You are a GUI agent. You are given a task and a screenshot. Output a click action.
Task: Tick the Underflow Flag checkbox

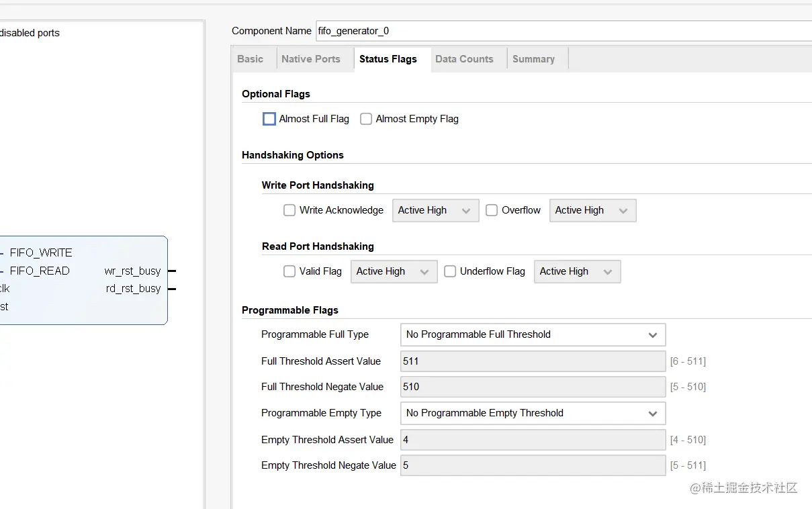(x=450, y=271)
